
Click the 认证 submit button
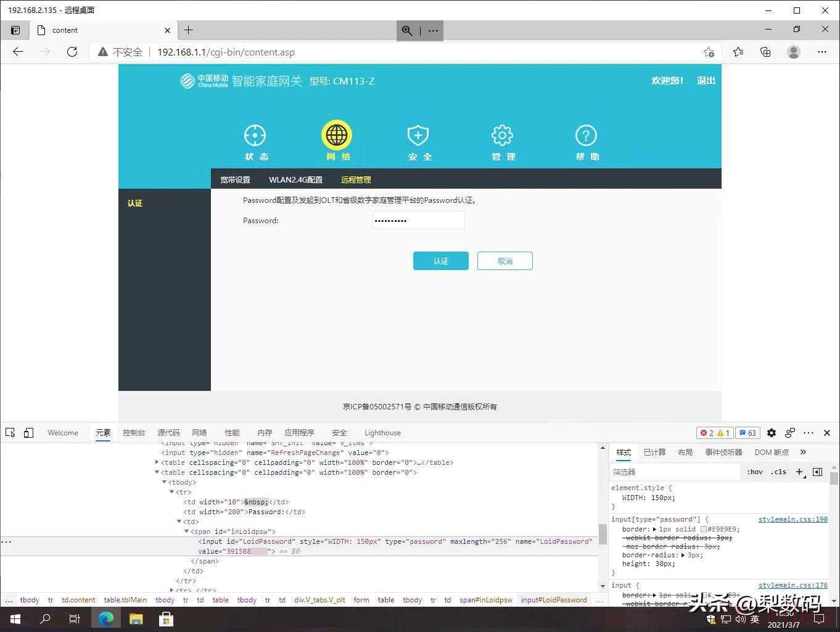(441, 261)
